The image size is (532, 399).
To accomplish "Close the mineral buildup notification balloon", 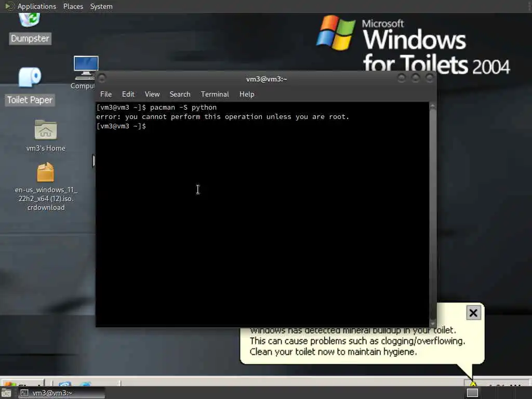I will pyautogui.click(x=473, y=313).
